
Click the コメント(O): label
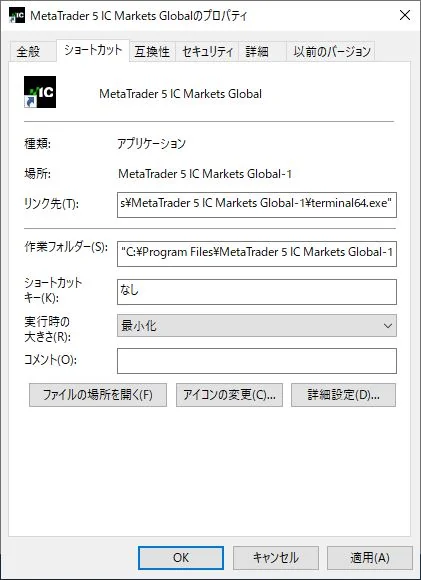click(x=51, y=360)
